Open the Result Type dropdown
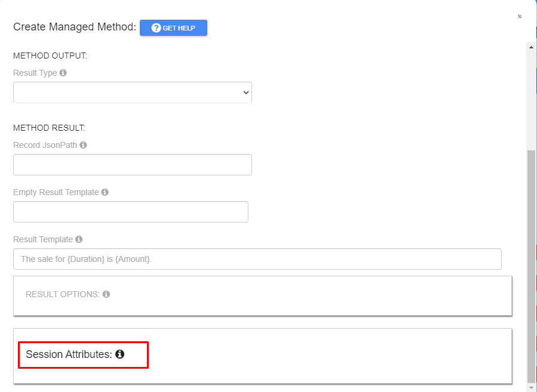 133,92
